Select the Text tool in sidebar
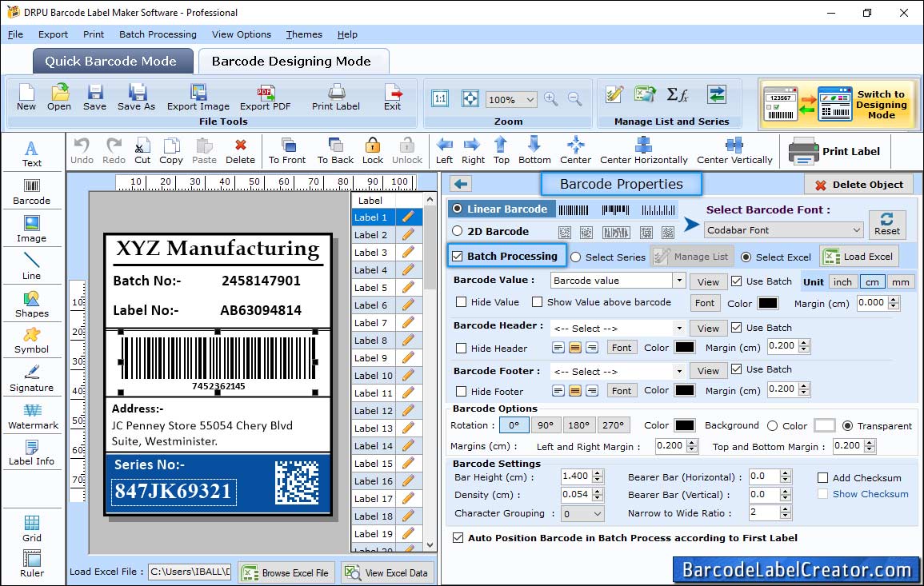The width and height of the screenshot is (924, 586). (x=32, y=154)
